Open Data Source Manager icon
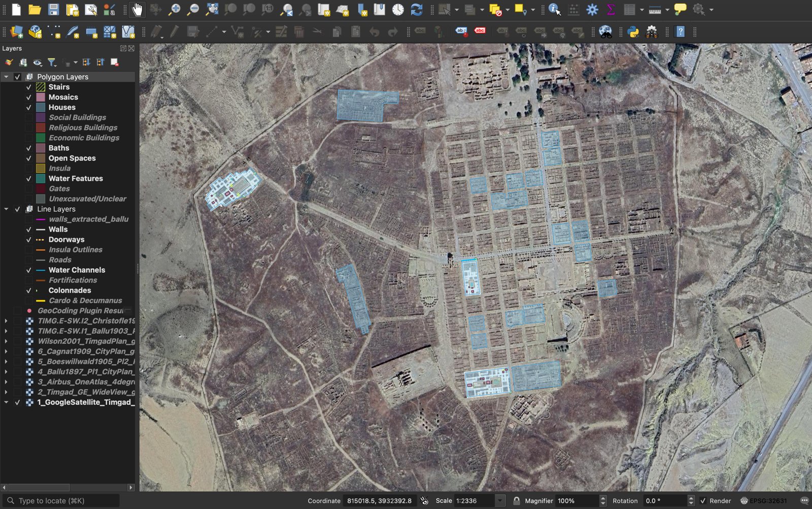Image resolution: width=812 pixels, height=509 pixels. click(16, 32)
